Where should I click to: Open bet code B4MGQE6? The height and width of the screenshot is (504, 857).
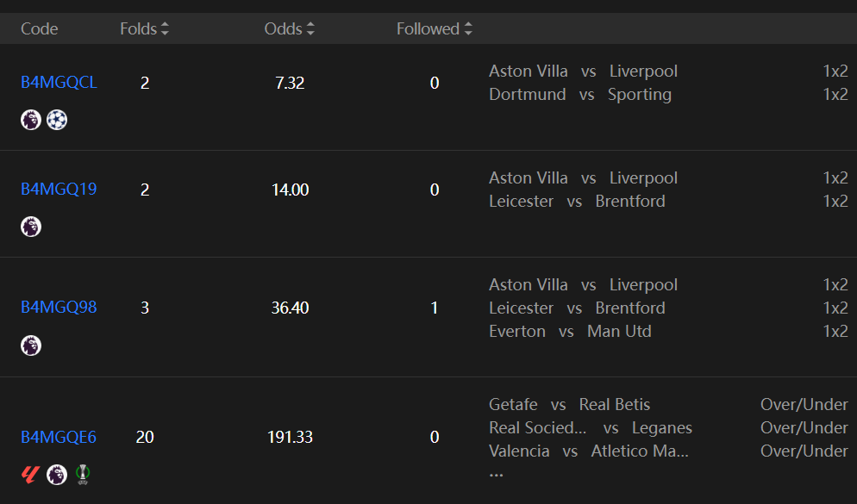(x=59, y=438)
